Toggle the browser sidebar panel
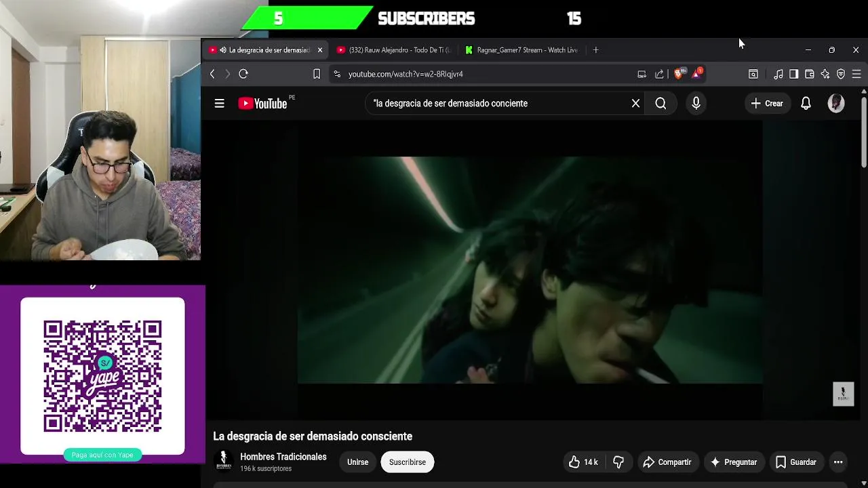 point(793,74)
